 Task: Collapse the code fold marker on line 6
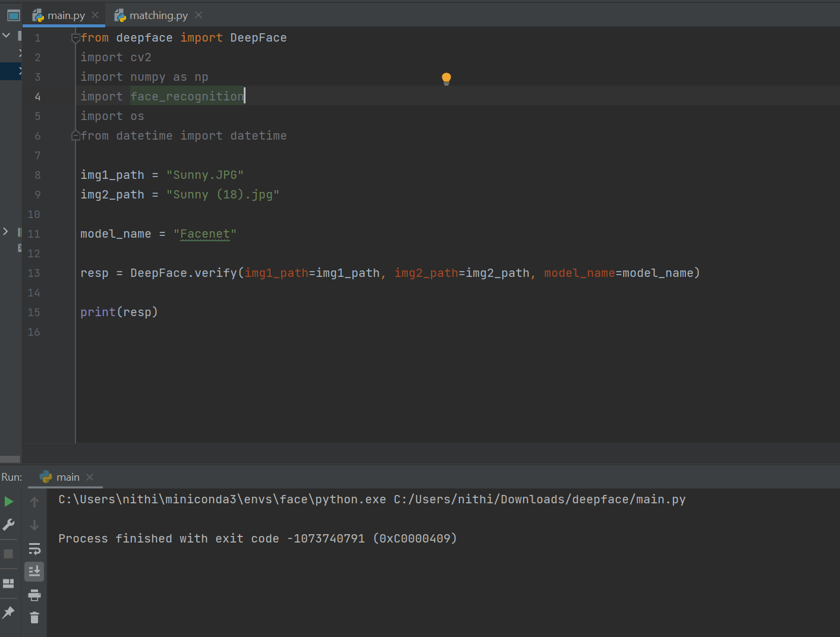coord(75,135)
